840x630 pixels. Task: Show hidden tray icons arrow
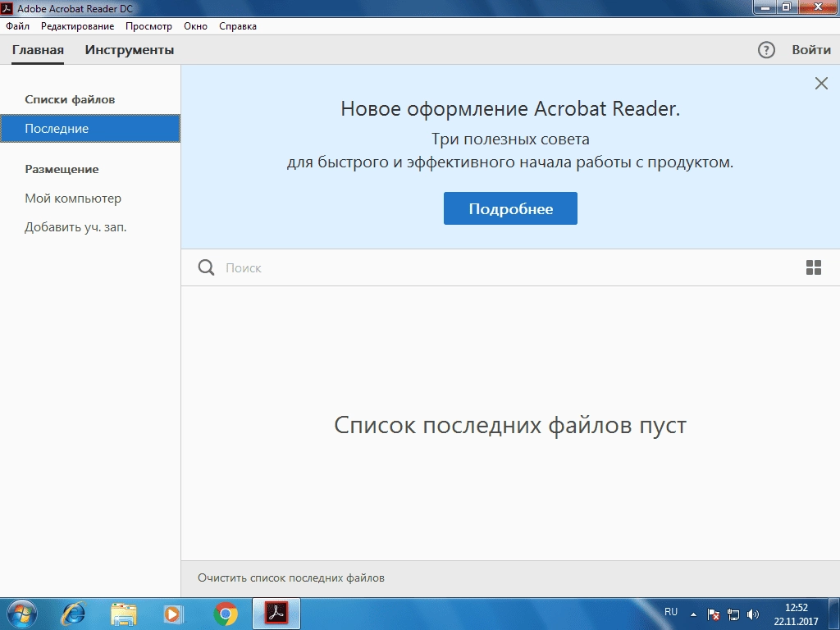pos(693,614)
